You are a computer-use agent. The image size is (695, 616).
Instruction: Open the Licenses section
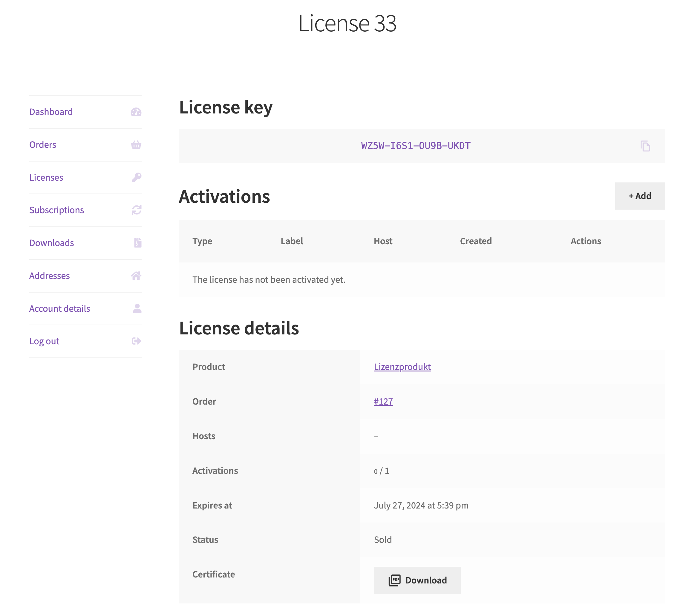coord(46,177)
